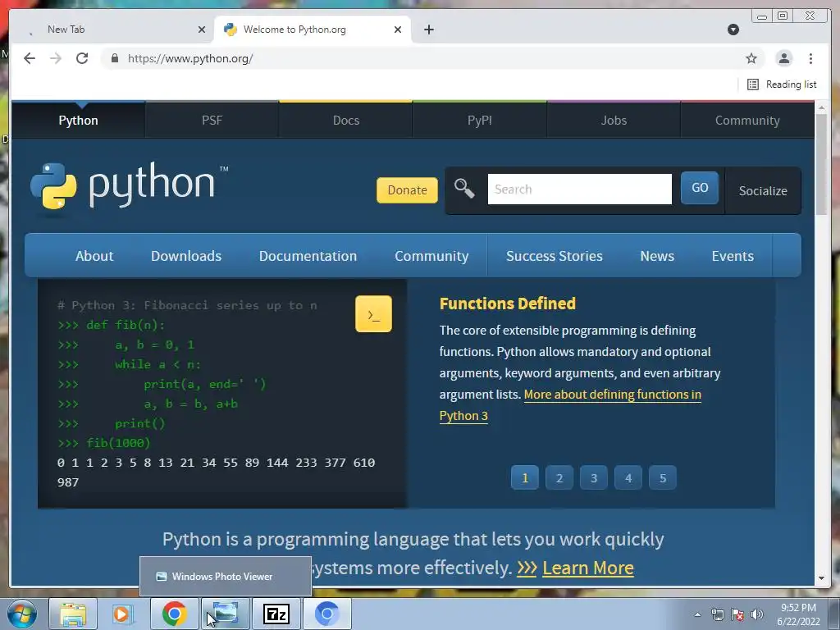Click the Google Chrome taskbar icon

point(174,614)
